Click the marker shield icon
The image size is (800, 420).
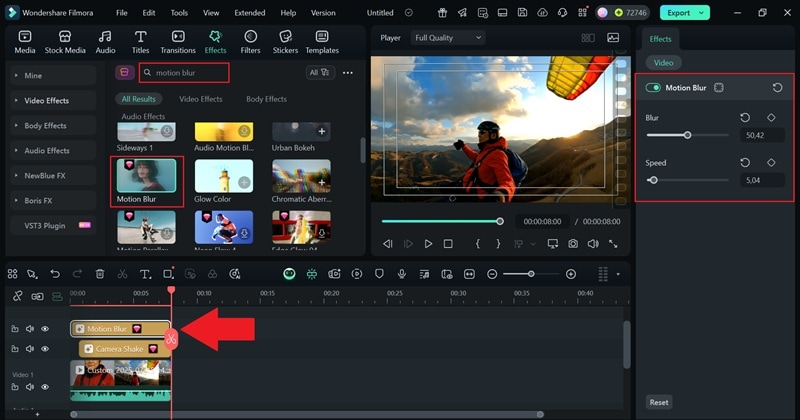point(379,274)
